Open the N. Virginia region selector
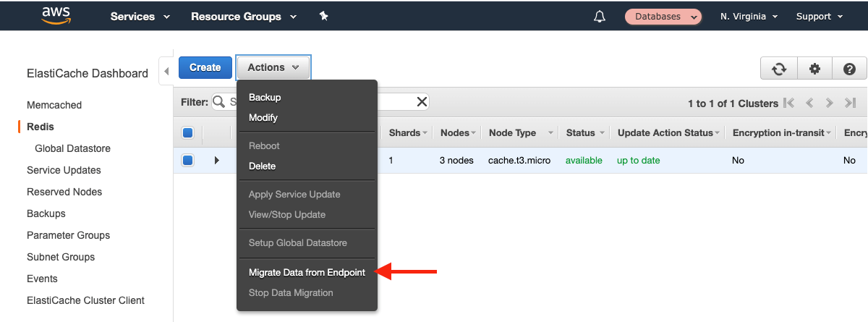The height and width of the screenshot is (322, 868). click(749, 16)
